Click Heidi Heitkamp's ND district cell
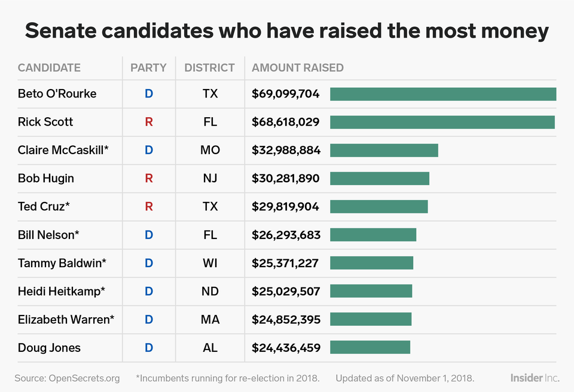 click(210, 292)
